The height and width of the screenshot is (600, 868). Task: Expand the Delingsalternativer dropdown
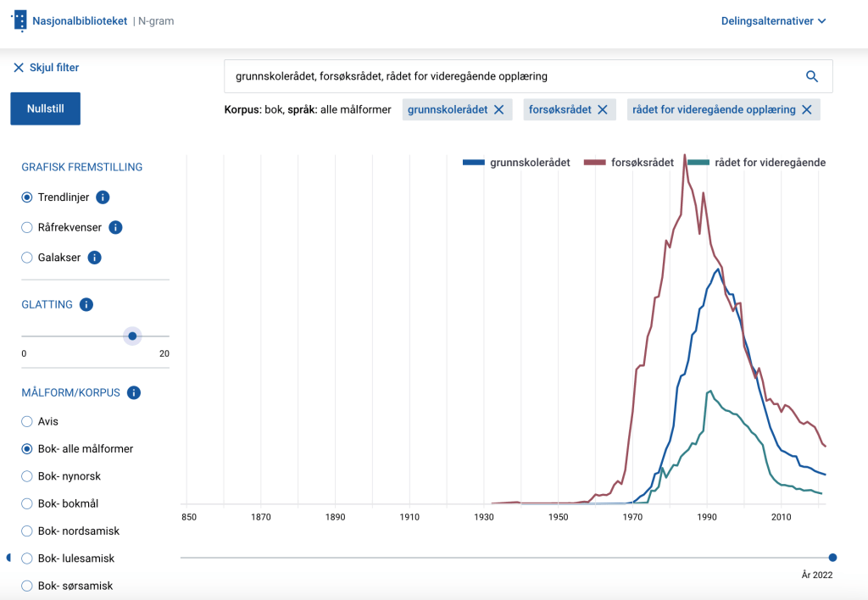click(773, 21)
